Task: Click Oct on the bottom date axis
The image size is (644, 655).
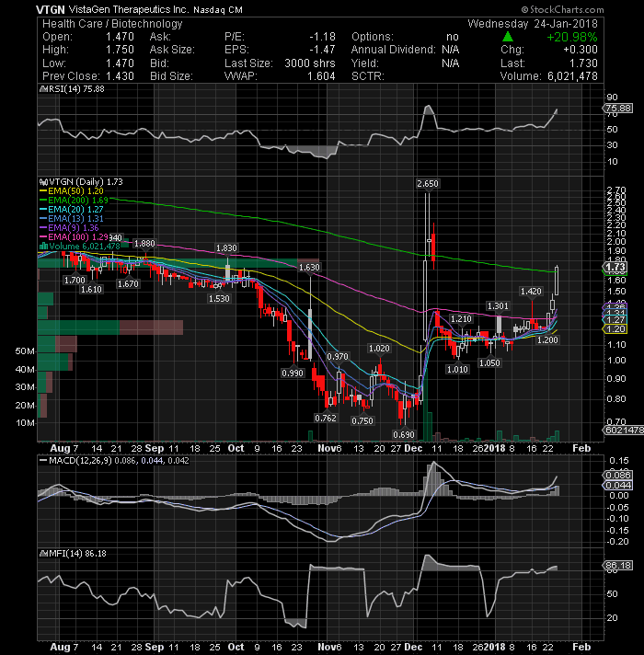Action: coord(236,647)
